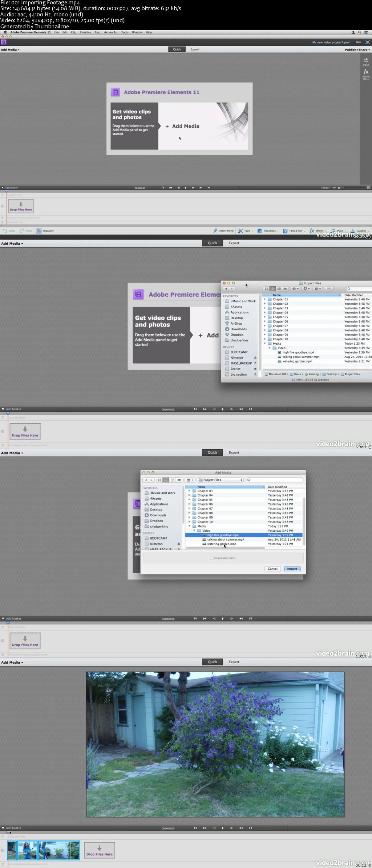Image resolution: width=372 pixels, height=868 pixels.
Task: Expand Chapter 01 in the Finder window
Action: click(x=265, y=300)
